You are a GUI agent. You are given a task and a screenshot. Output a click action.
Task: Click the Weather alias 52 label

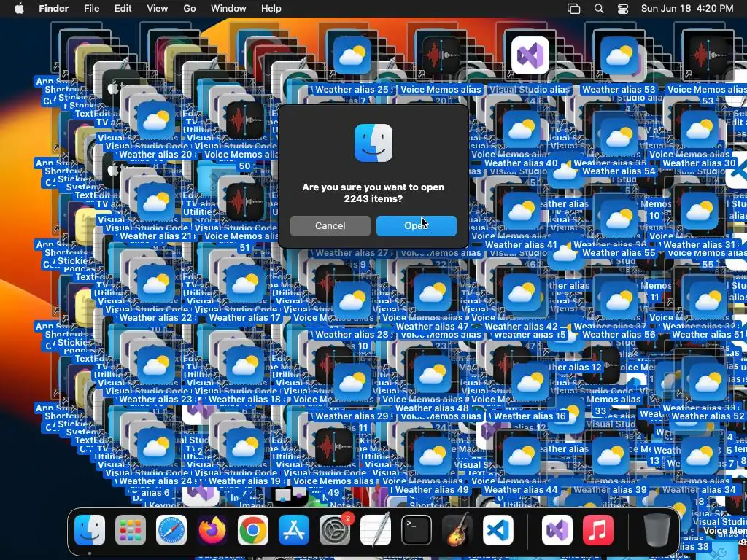coord(707,416)
